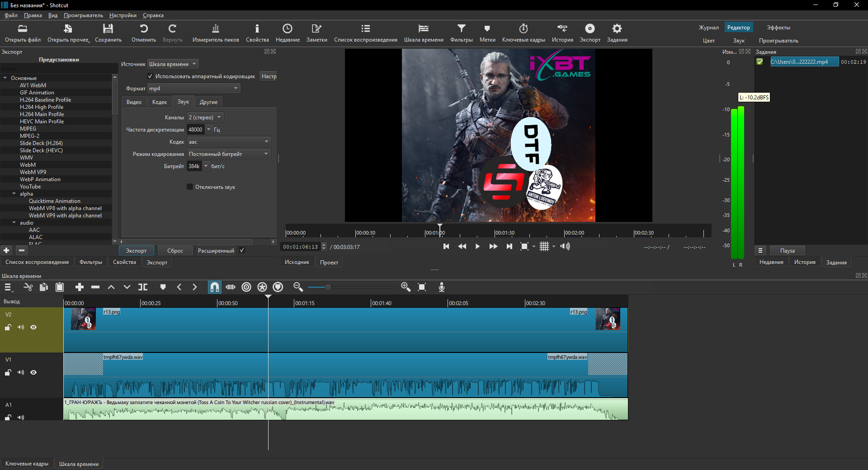Open Notes (Заметки) in the toolbar
Viewport: 868px width, 470px height.
pyautogui.click(x=317, y=33)
